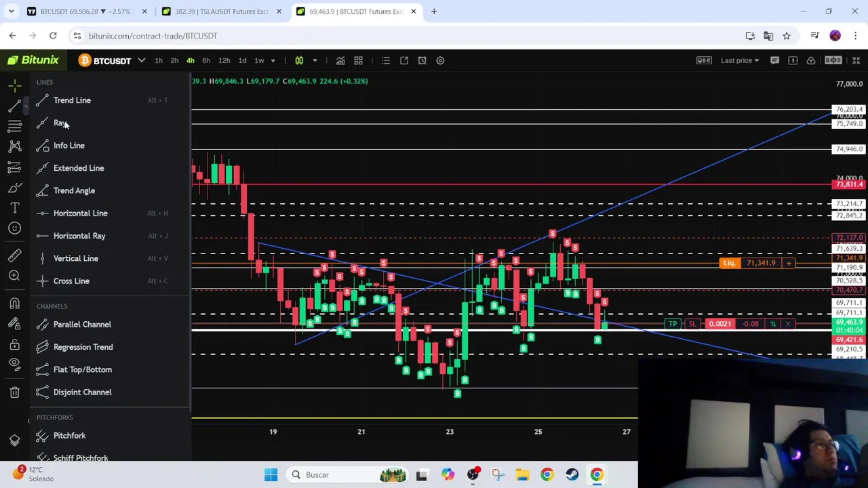Screen dimensions: 868x488
Task: Switch to the 12h timeframe
Action: [x=224, y=60]
